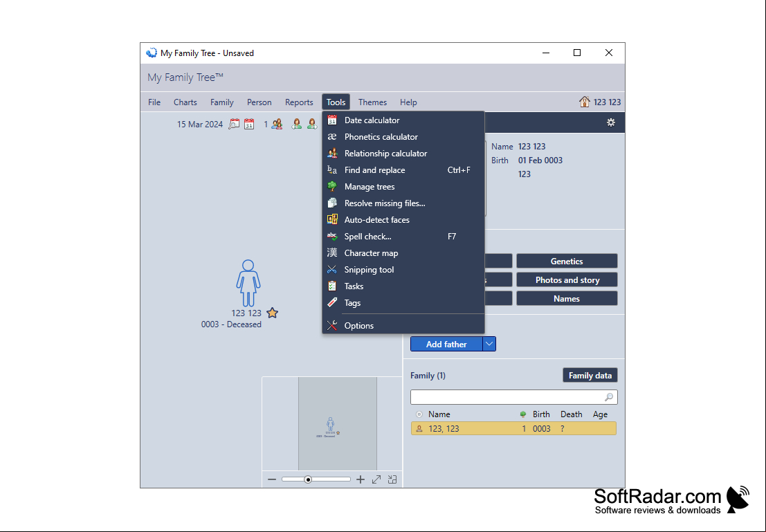766x532 pixels.
Task: Start the Spell check tool
Action: (x=403, y=237)
